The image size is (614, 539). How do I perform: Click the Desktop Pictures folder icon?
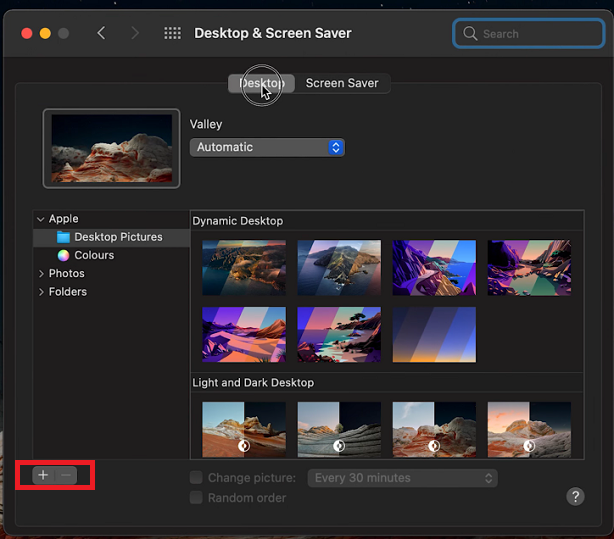[63, 237]
